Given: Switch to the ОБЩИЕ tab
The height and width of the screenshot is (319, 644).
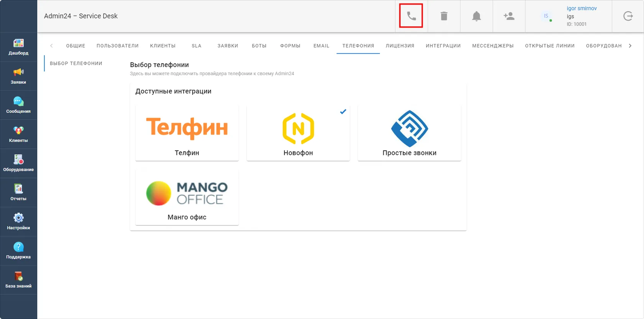Looking at the screenshot, I should (76, 46).
